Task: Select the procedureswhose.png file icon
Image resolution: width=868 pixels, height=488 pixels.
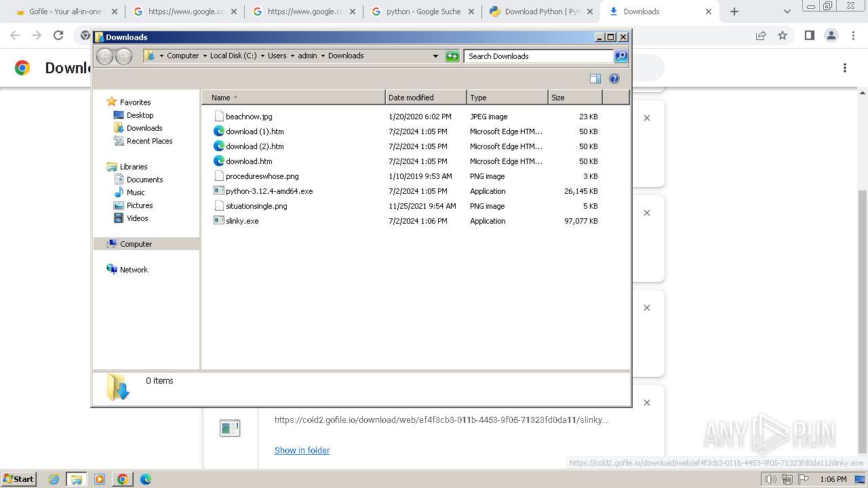Action: click(x=218, y=176)
